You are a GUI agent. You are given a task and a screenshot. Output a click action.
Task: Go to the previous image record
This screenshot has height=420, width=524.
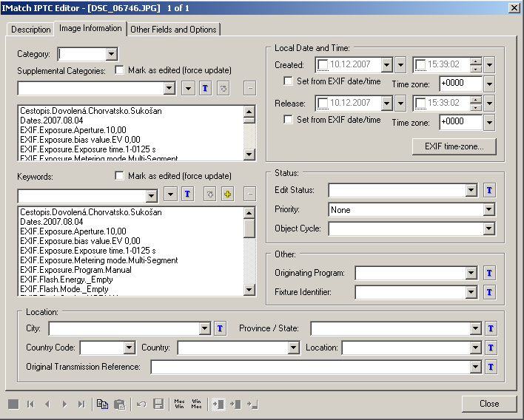(x=47, y=404)
